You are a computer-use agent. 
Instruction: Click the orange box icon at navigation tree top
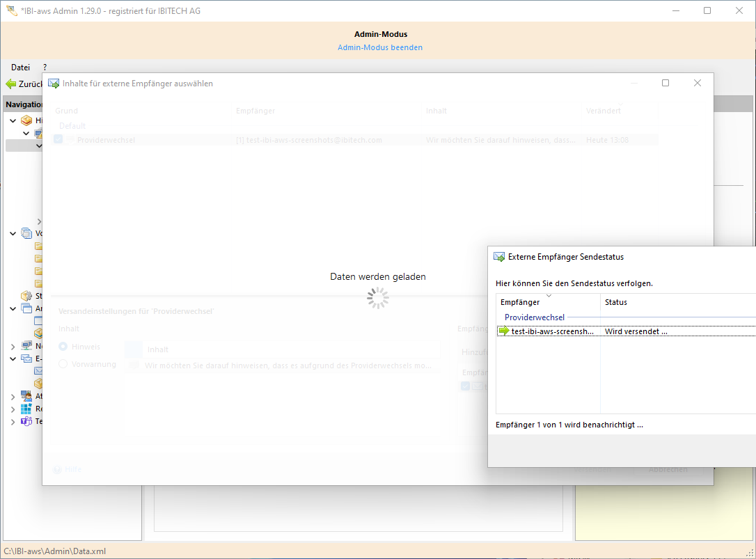pyautogui.click(x=26, y=120)
